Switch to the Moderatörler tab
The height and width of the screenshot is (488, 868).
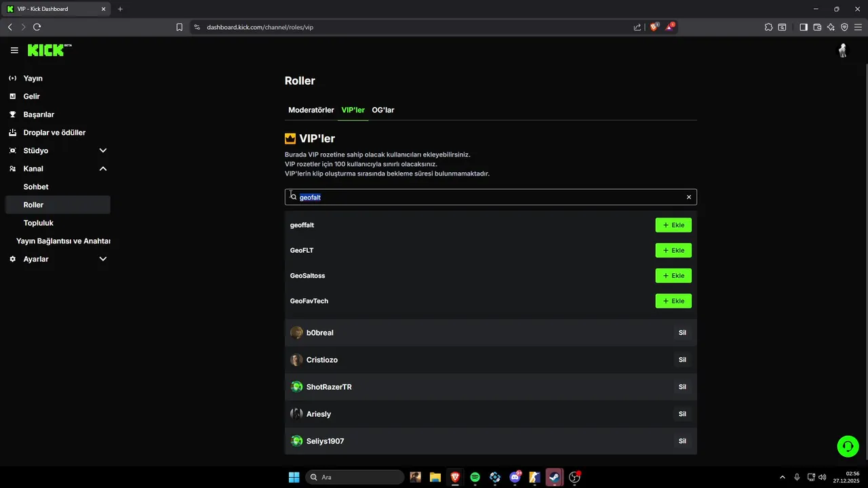[x=311, y=110]
